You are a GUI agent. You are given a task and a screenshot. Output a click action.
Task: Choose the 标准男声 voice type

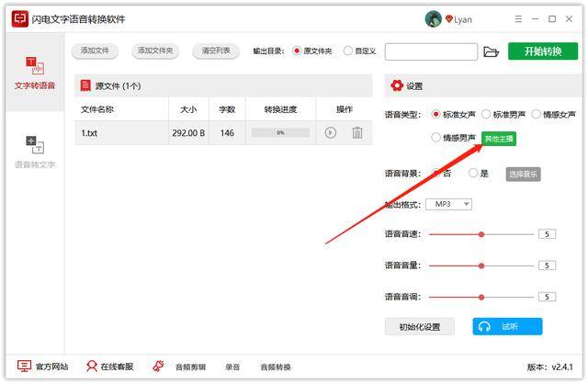point(486,114)
